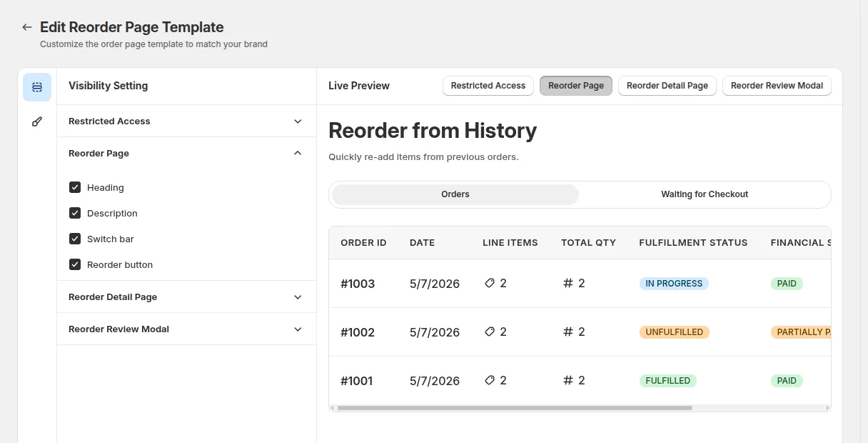This screenshot has width=868, height=443.
Task: Open order #1002
Action: pos(358,332)
